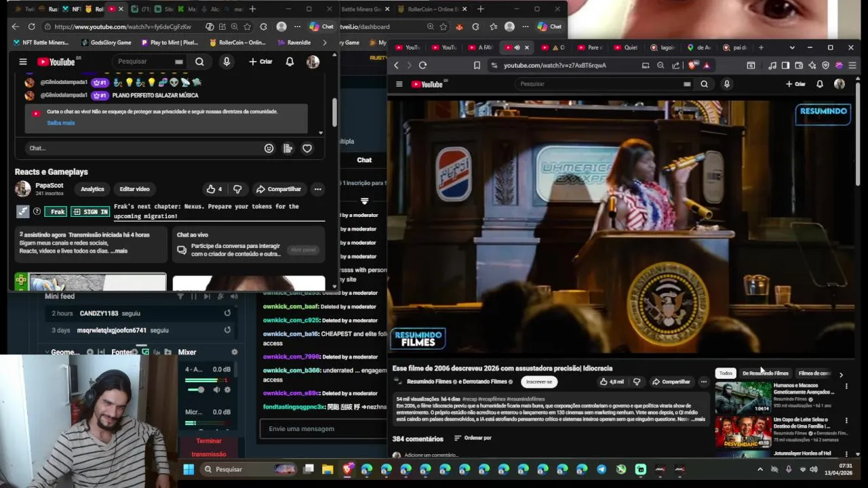Click the Brave page vertical scrollbar
Viewport: 868px width, 488px height.
point(857,136)
